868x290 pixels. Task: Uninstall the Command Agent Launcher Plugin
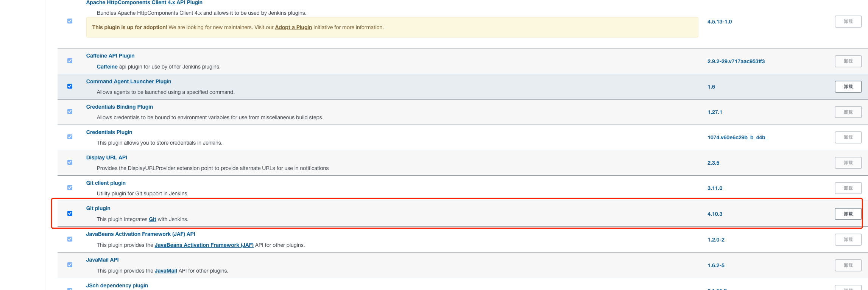(848, 87)
